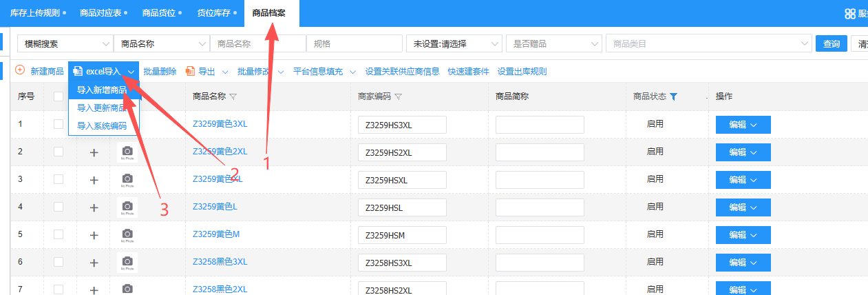Choose 导入系统编码 from the excel menu

coord(104,125)
